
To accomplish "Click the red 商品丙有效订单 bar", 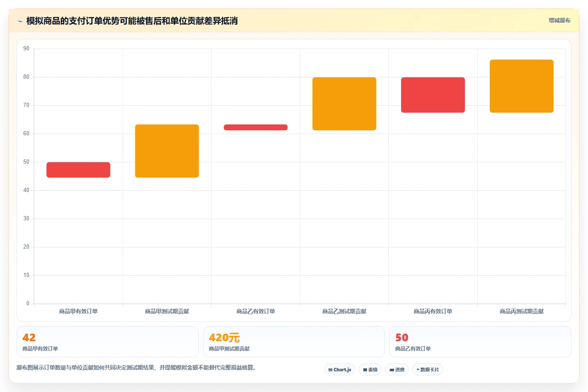I will point(433,95).
